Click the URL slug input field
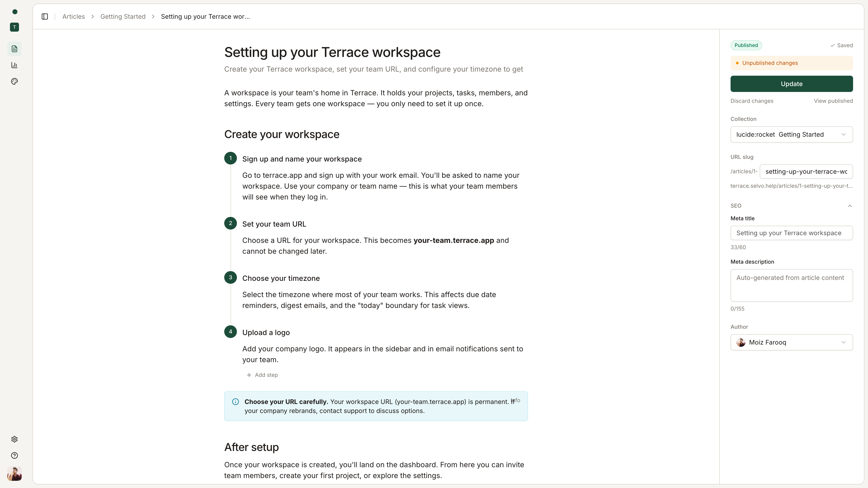 806,171
